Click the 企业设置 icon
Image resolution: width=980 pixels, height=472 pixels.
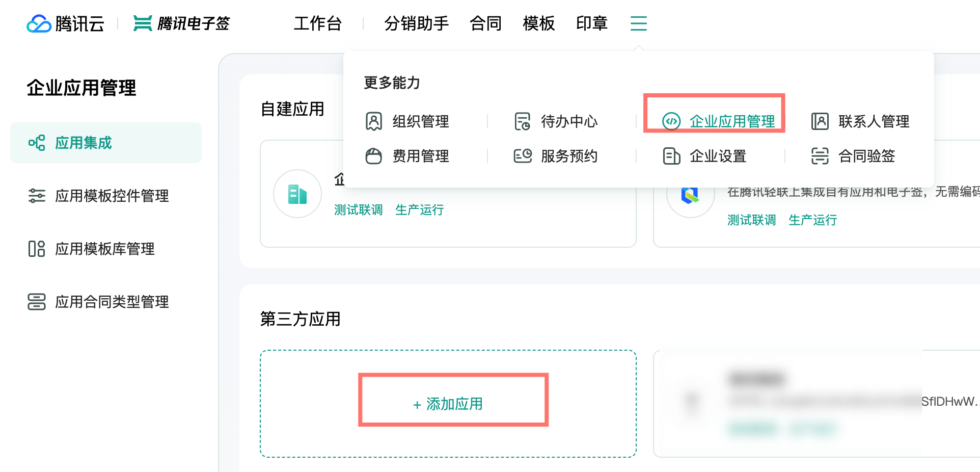click(x=671, y=156)
